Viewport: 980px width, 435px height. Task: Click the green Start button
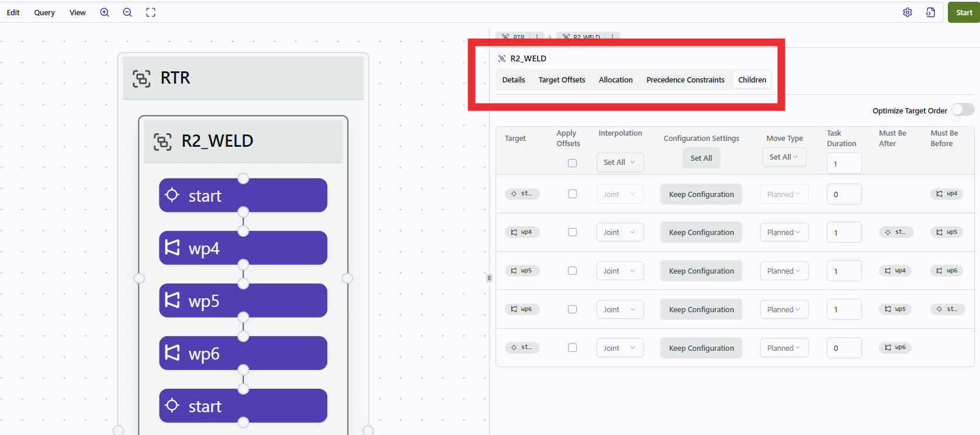coord(963,12)
